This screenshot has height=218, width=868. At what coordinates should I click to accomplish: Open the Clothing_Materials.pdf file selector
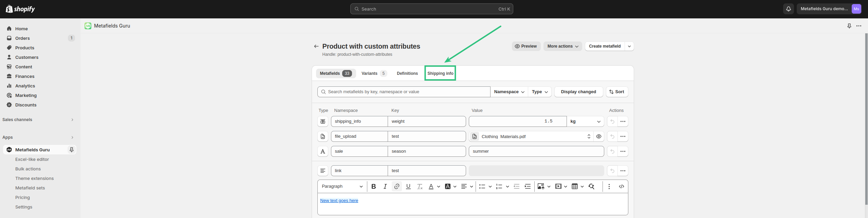(531, 136)
